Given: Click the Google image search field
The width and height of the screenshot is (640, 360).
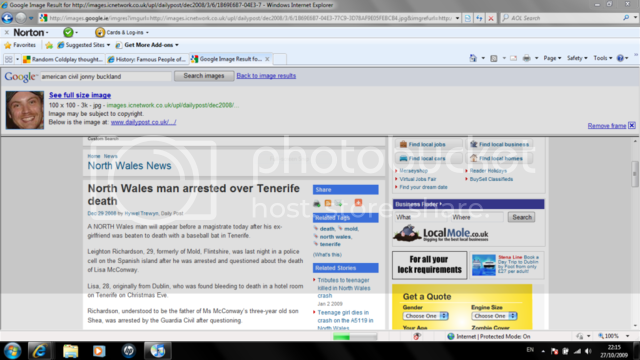Looking at the screenshot, I should [x=106, y=76].
